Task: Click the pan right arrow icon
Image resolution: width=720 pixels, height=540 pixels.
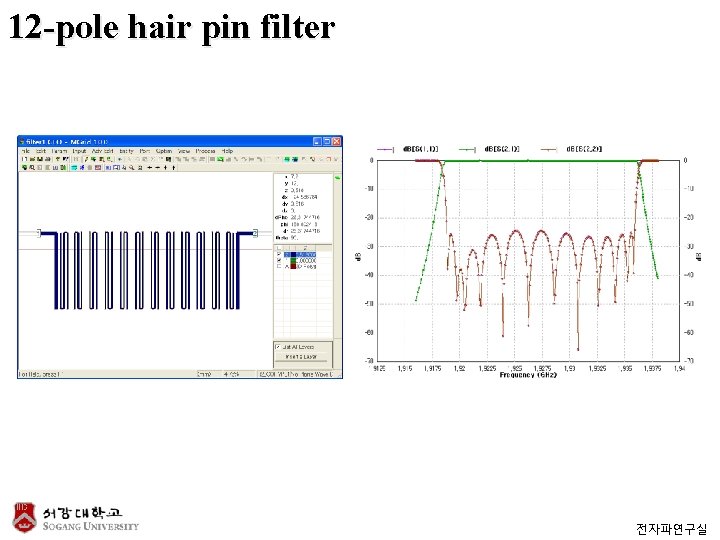Action: point(158,168)
